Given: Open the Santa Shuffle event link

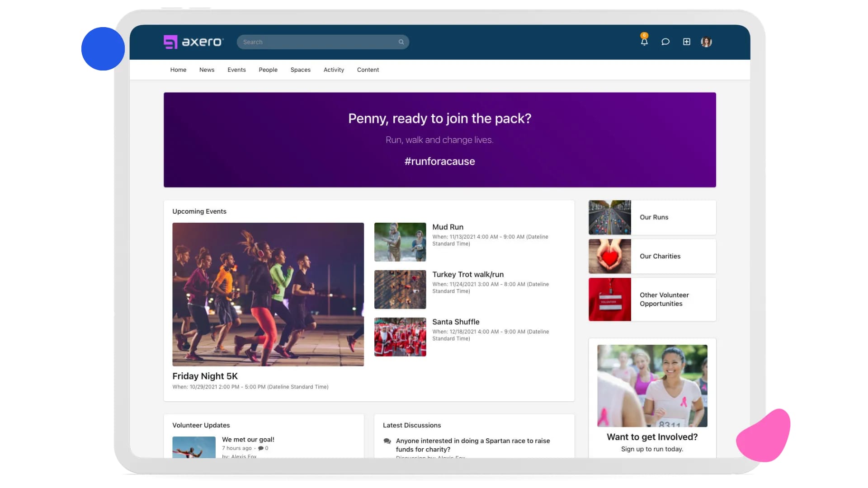Looking at the screenshot, I should [x=456, y=322].
